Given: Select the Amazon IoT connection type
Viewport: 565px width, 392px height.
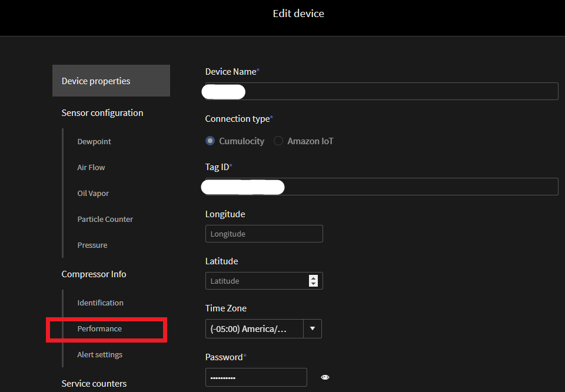Looking at the screenshot, I should 278,141.
